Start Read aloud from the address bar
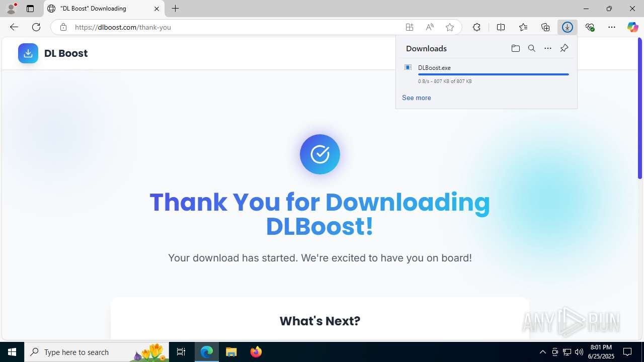The width and height of the screenshot is (644, 362). pos(430,27)
